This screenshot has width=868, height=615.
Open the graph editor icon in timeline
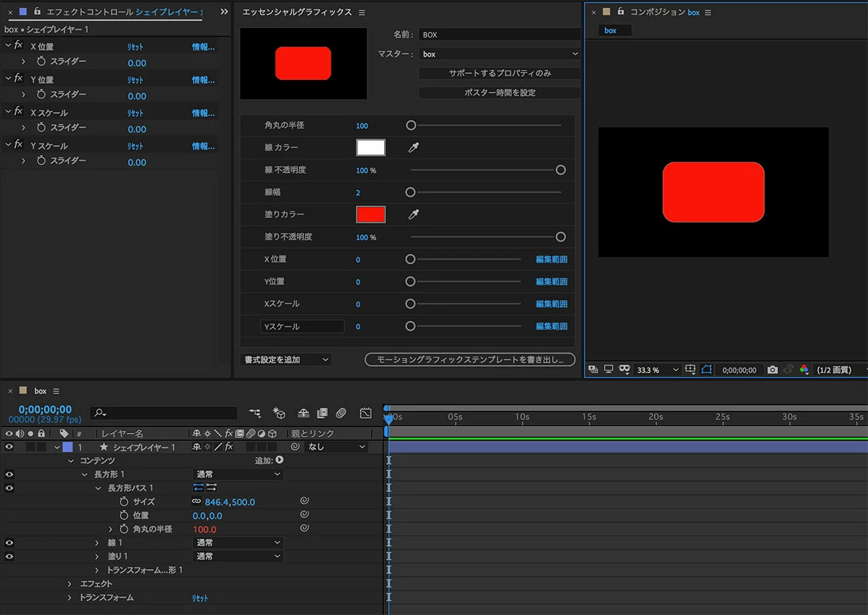[x=366, y=413]
